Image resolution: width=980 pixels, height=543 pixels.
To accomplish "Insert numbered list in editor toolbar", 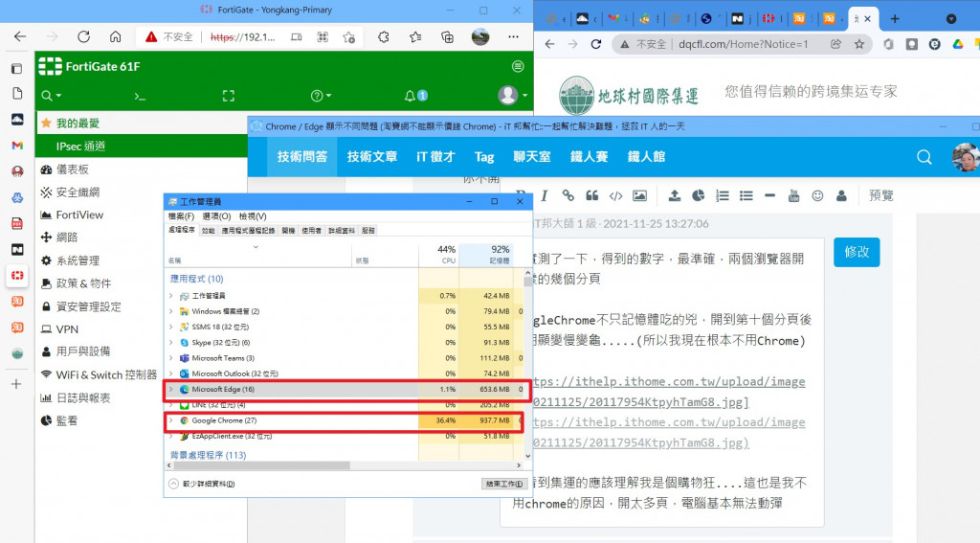I will pos(723,195).
